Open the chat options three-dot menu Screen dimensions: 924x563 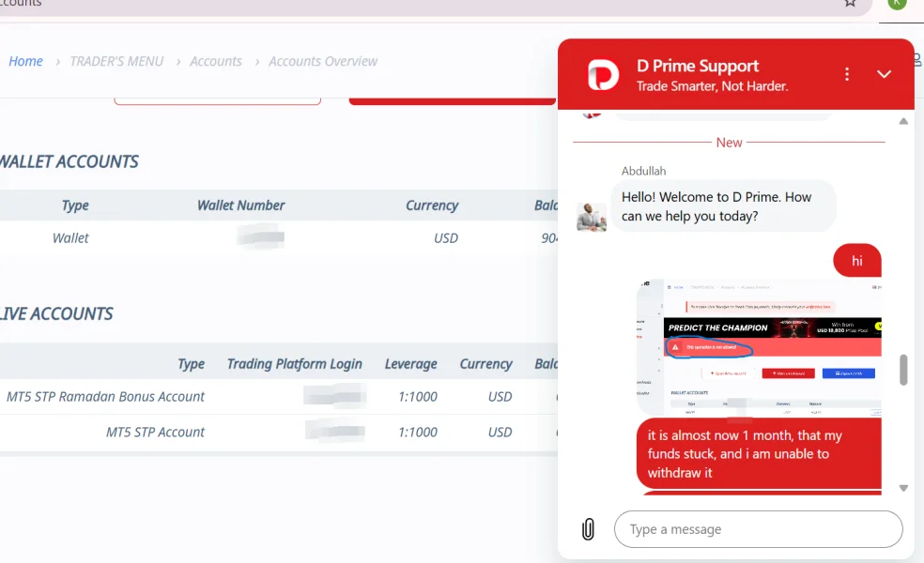(x=847, y=74)
